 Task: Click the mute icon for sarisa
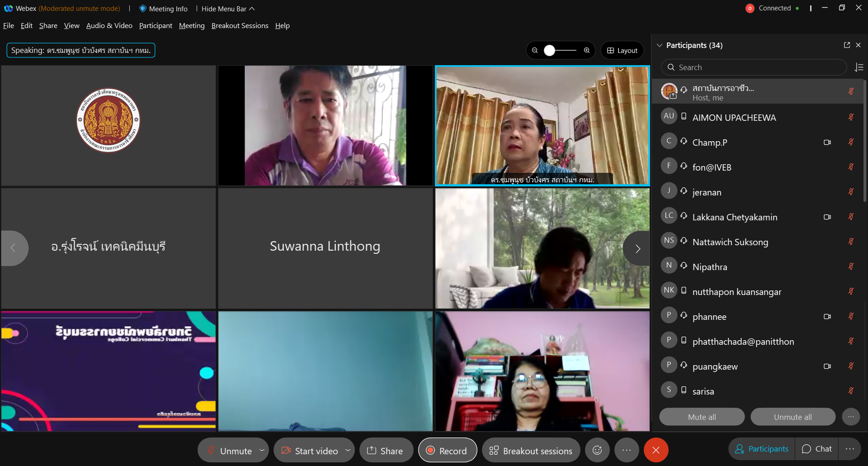click(851, 391)
